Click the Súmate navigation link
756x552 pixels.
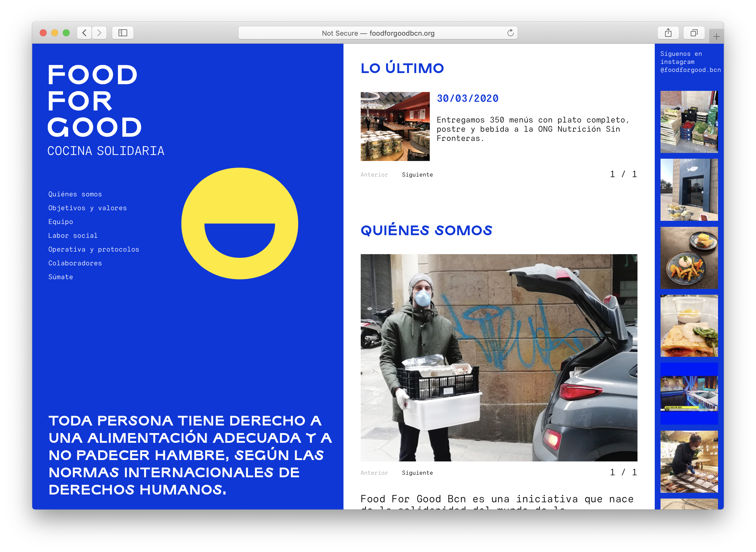(x=60, y=277)
